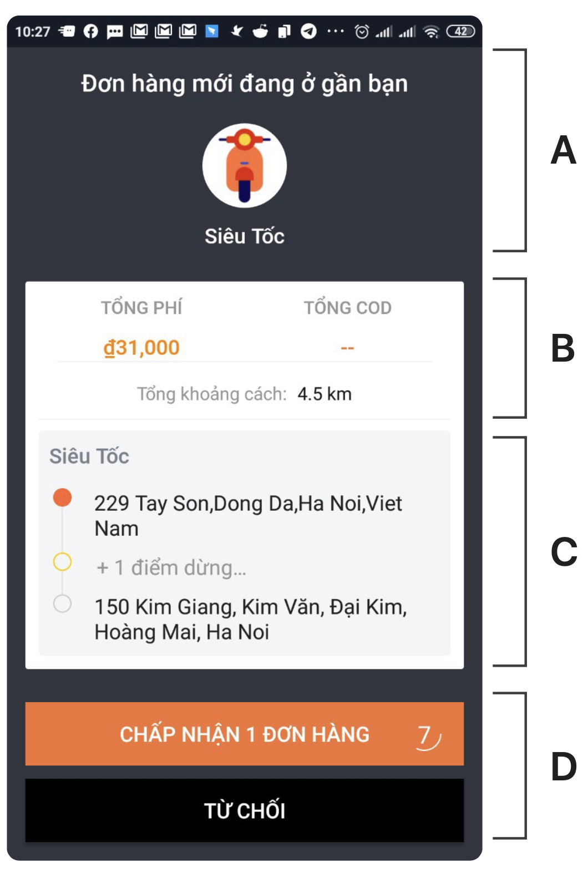Tap the alarm clock icon in status bar
588x873 pixels.
[362, 32]
